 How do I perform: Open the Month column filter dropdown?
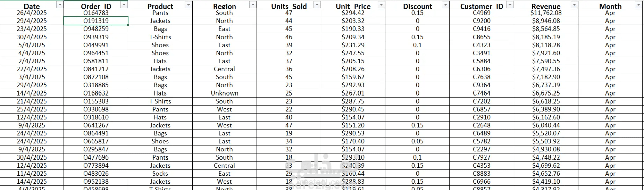coord(639,5)
